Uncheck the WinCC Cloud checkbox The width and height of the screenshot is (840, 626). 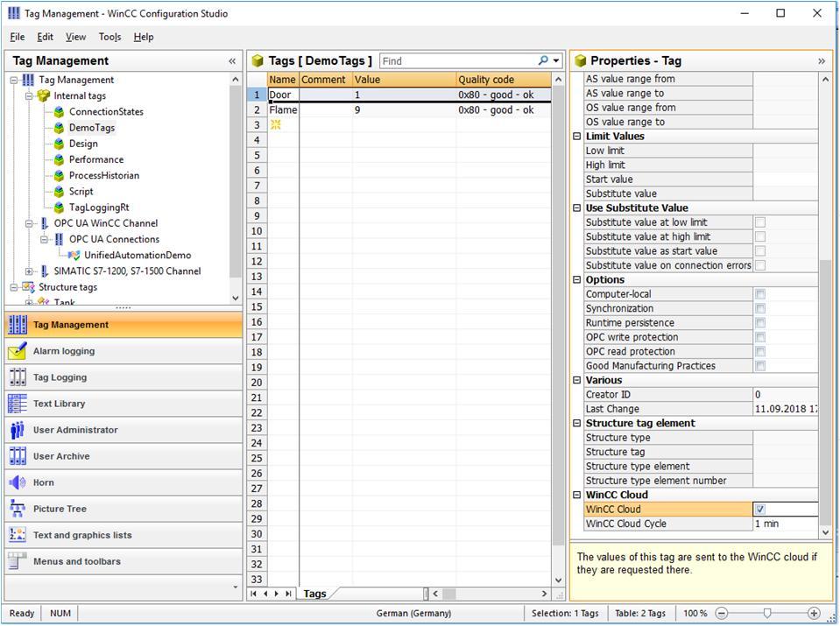point(759,510)
